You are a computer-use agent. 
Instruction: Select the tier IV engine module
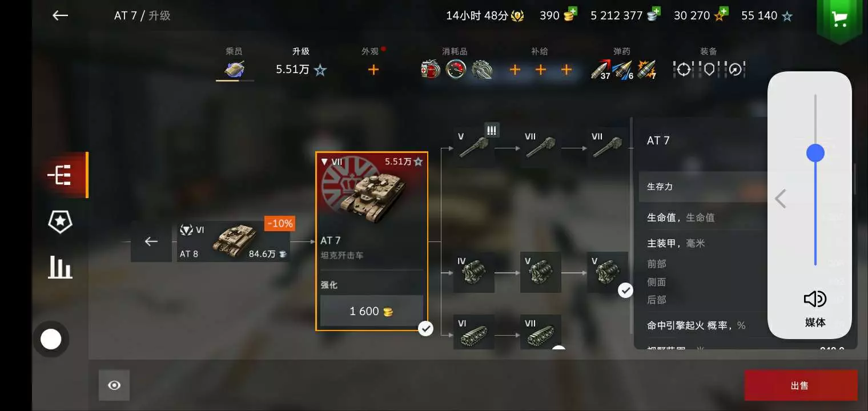[x=474, y=272]
